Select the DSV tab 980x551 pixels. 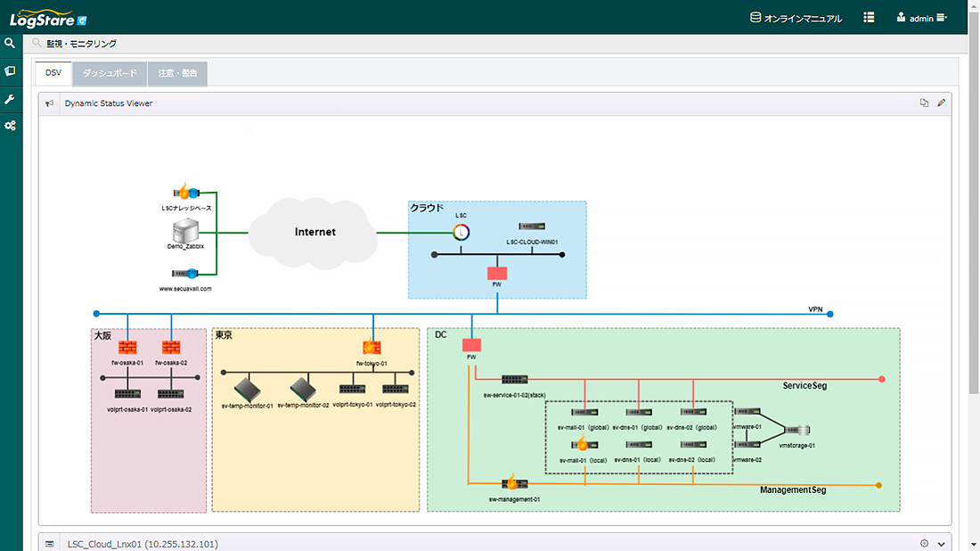click(53, 72)
